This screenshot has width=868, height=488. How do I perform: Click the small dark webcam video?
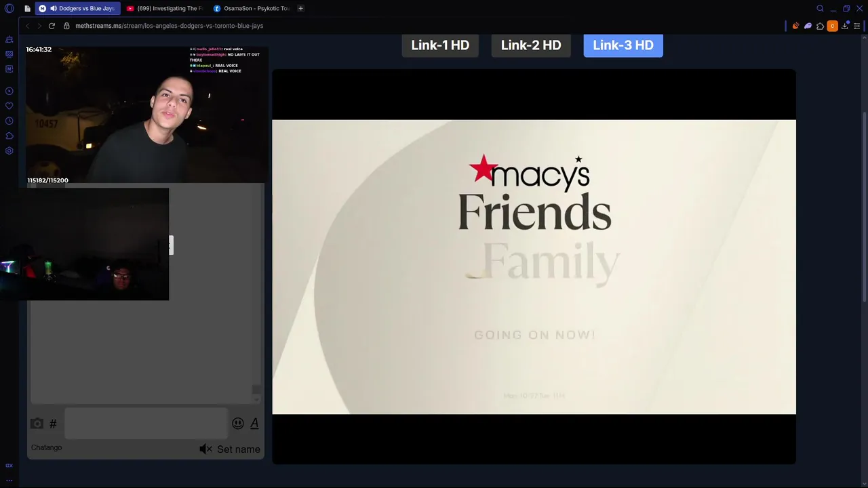pos(84,245)
